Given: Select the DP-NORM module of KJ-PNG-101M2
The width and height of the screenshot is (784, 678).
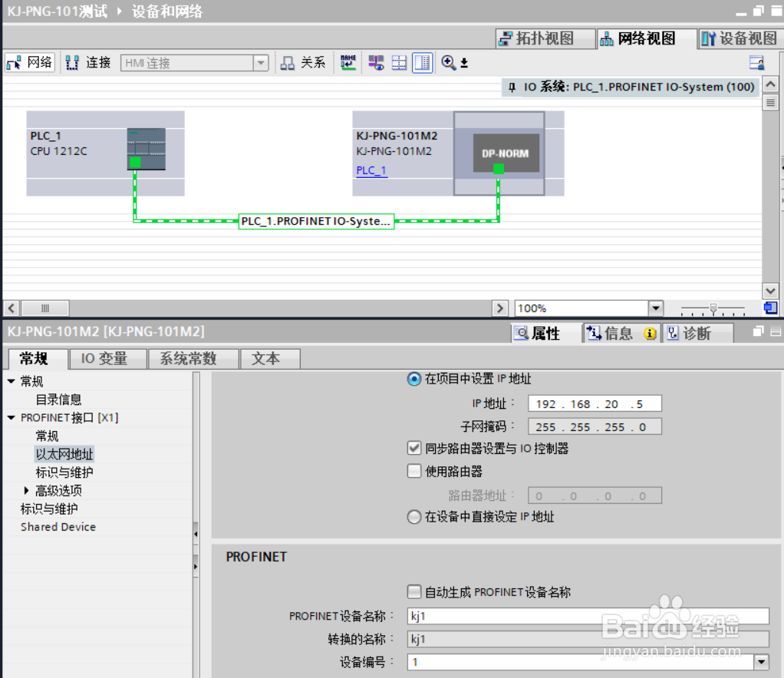Looking at the screenshot, I should 506,153.
